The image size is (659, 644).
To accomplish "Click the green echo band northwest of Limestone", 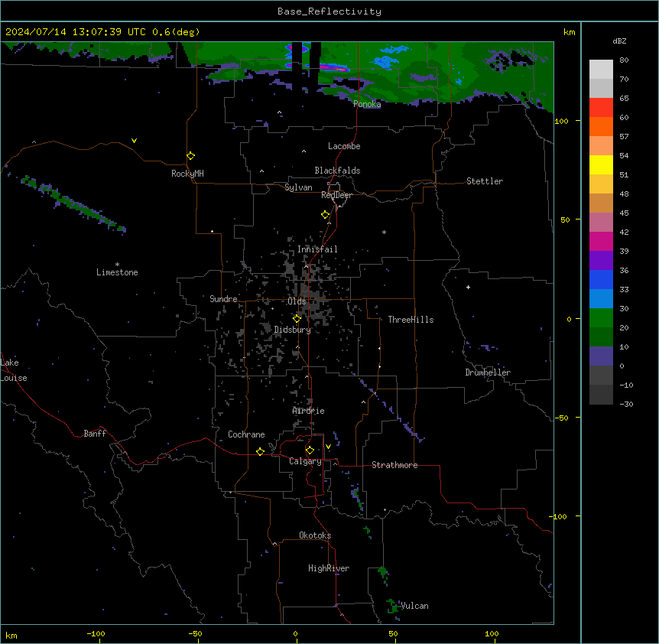I will 73,203.
